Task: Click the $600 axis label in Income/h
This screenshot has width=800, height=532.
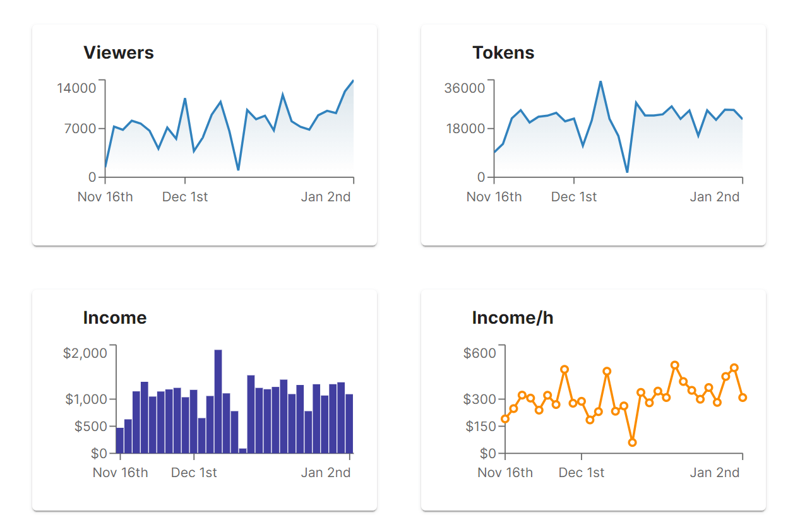Action: [480, 353]
